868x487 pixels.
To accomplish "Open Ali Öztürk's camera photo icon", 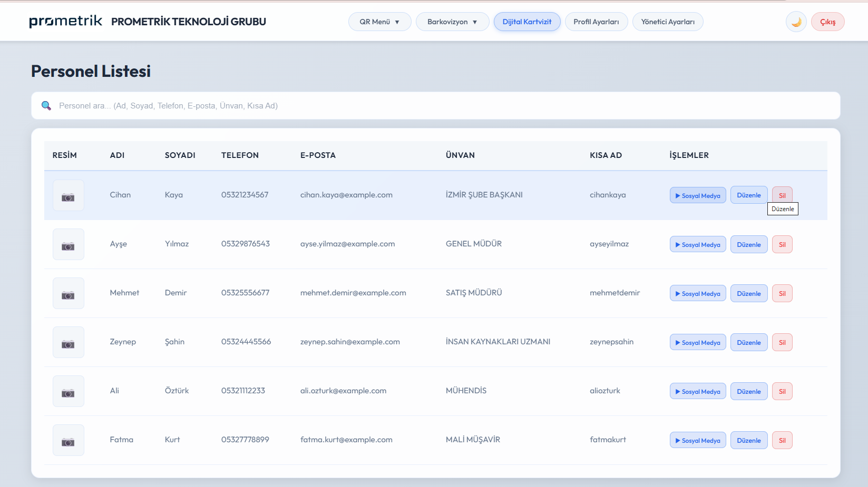I will pyautogui.click(x=68, y=391).
